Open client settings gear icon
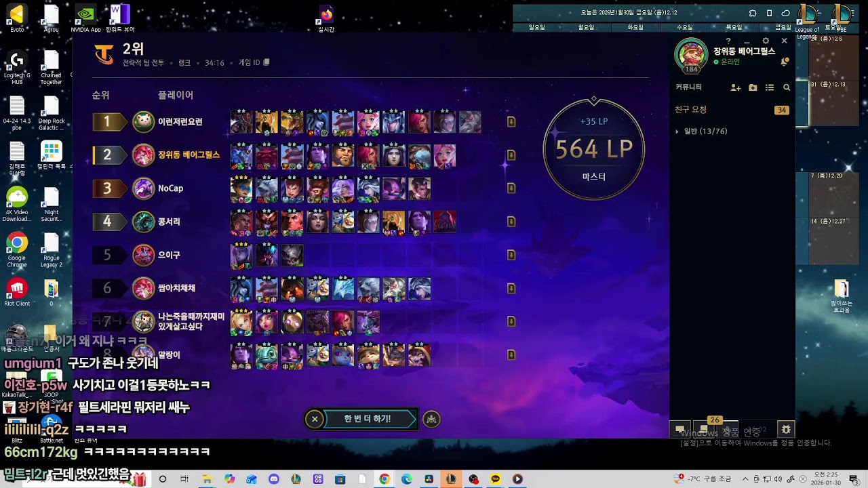This screenshot has height=488, width=868. [766, 41]
